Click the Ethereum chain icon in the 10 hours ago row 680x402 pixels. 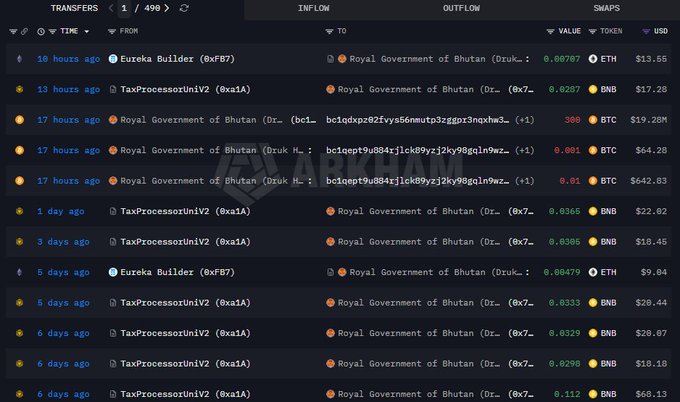click(x=19, y=59)
